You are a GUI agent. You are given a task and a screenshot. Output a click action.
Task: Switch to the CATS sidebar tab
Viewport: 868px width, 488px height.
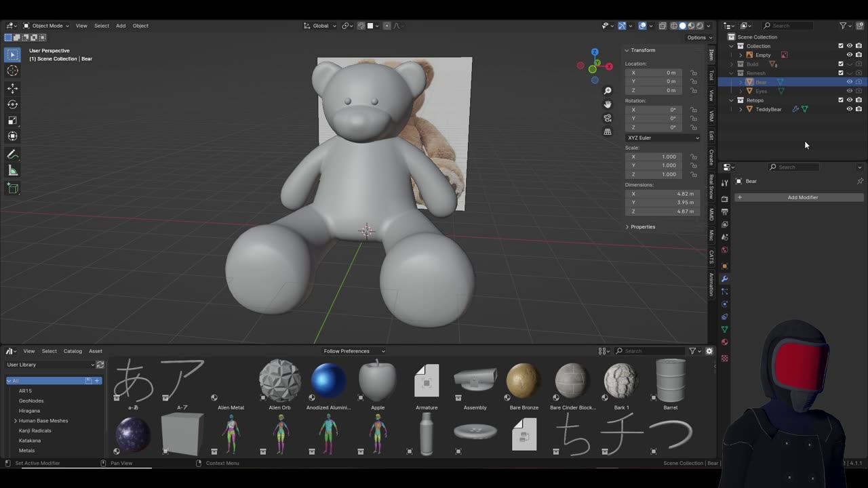711,257
